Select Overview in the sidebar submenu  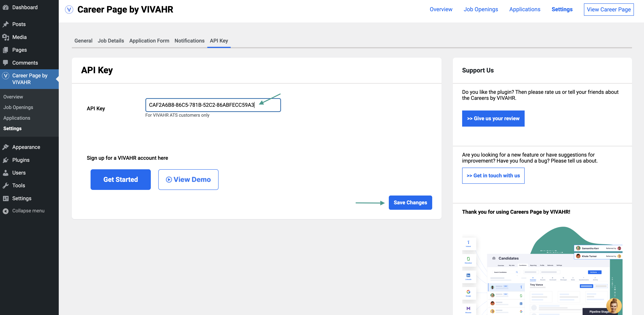[13, 97]
